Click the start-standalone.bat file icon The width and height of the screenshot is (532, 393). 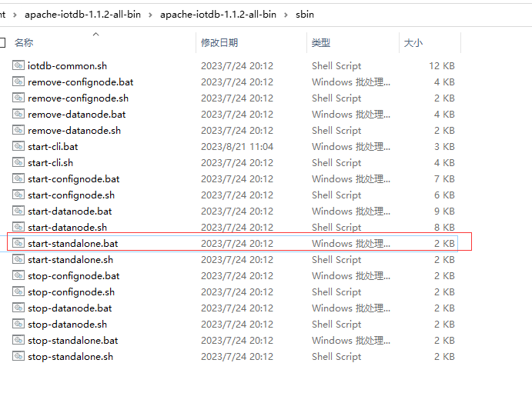18,243
